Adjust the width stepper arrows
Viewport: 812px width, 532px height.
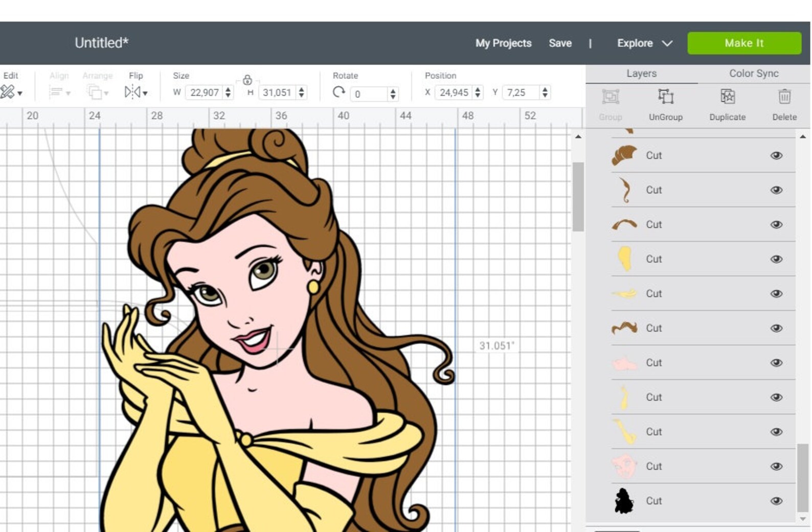(x=228, y=92)
